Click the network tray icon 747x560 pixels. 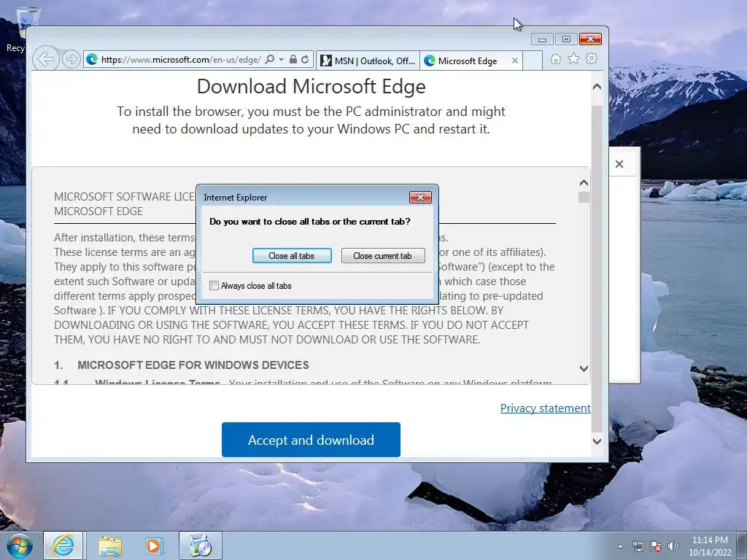(x=638, y=546)
